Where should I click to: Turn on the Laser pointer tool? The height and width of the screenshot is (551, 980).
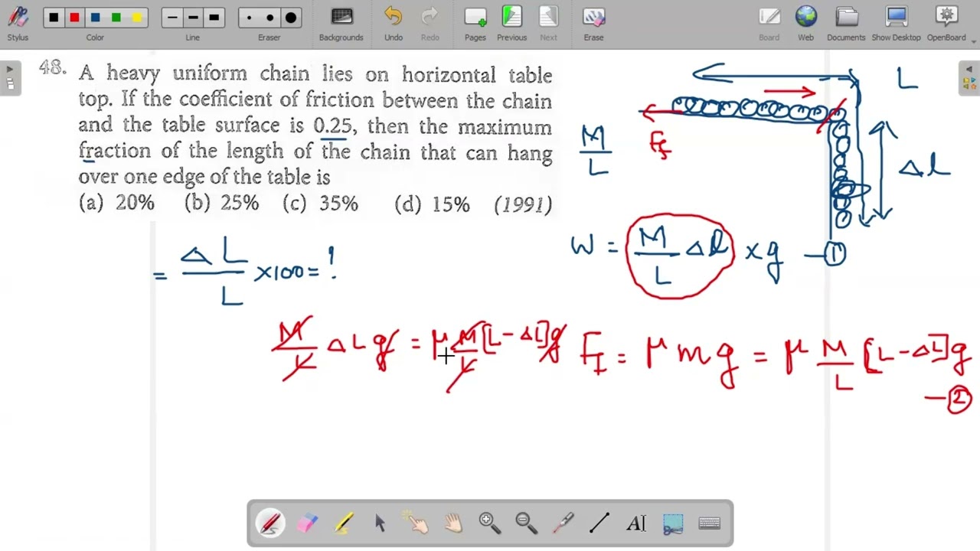(x=563, y=523)
